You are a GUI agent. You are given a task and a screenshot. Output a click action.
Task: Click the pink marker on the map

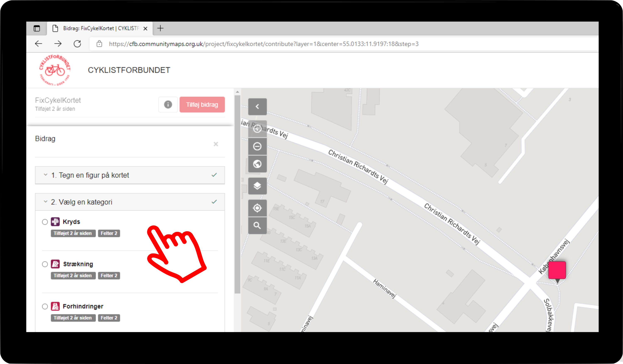tap(557, 270)
